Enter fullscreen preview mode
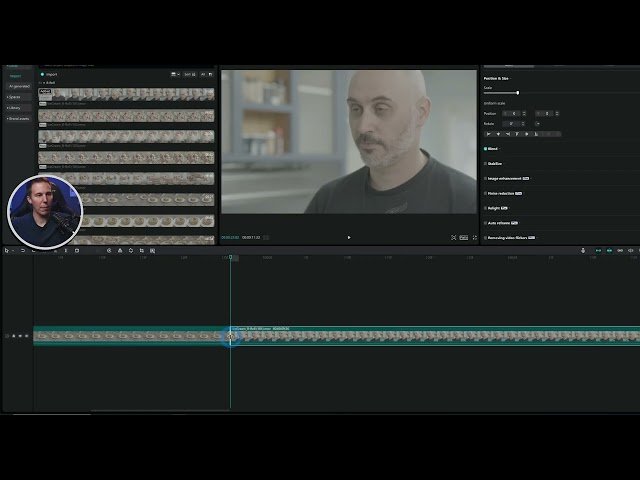Image resolution: width=640 pixels, height=480 pixels. 475,238
